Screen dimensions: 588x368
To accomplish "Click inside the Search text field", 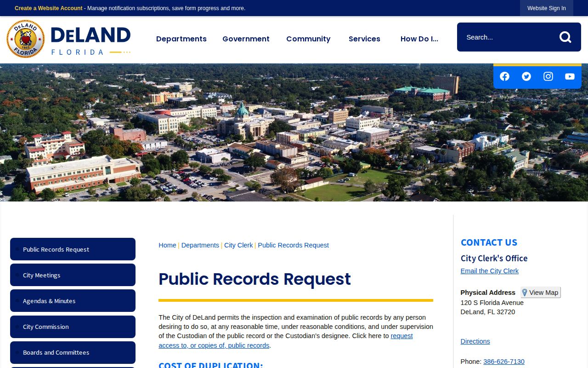I will coord(508,37).
